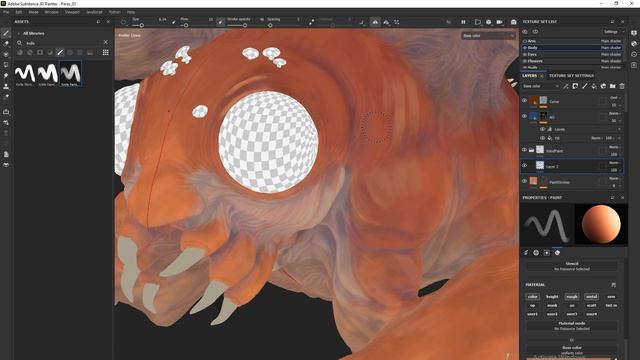Toggle the height channel button
The width and height of the screenshot is (640, 360).
tap(552, 297)
